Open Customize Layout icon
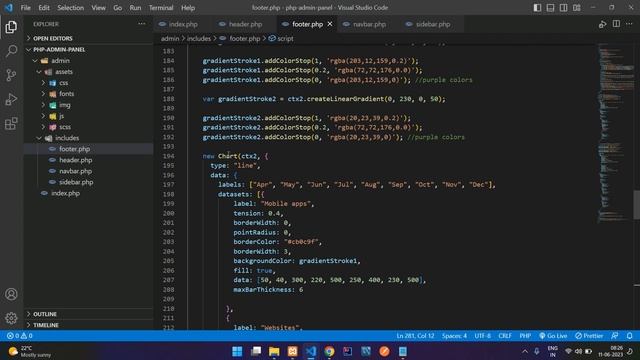This screenshot has width=640, height=360. click(x=577, y=7)
